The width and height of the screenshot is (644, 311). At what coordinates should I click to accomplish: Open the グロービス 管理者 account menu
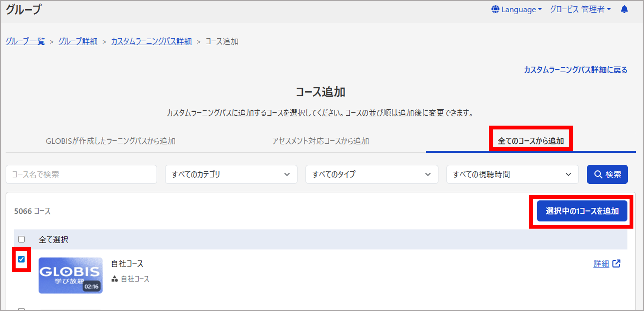[x=580, y=9]
